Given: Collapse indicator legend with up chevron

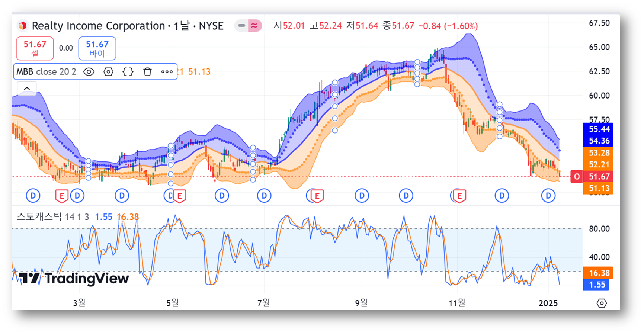Looking at the screenshot, I should tap(27, 89).
